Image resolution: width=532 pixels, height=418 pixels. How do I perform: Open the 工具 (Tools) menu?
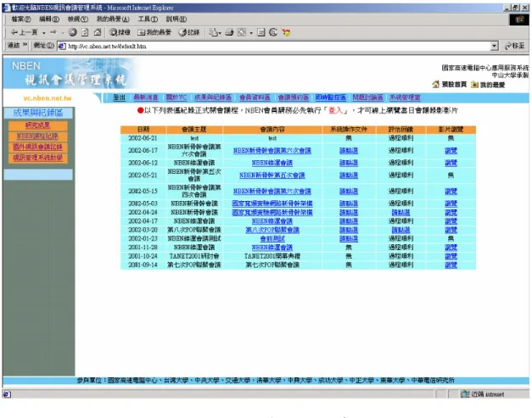[x=148, y=19]
